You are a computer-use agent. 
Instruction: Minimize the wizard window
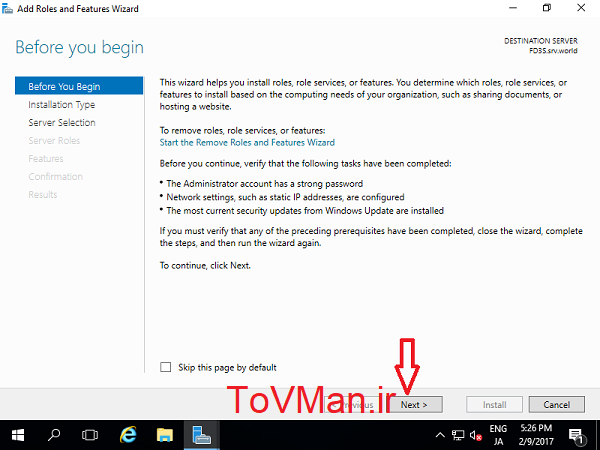click(x=513, y=8)
